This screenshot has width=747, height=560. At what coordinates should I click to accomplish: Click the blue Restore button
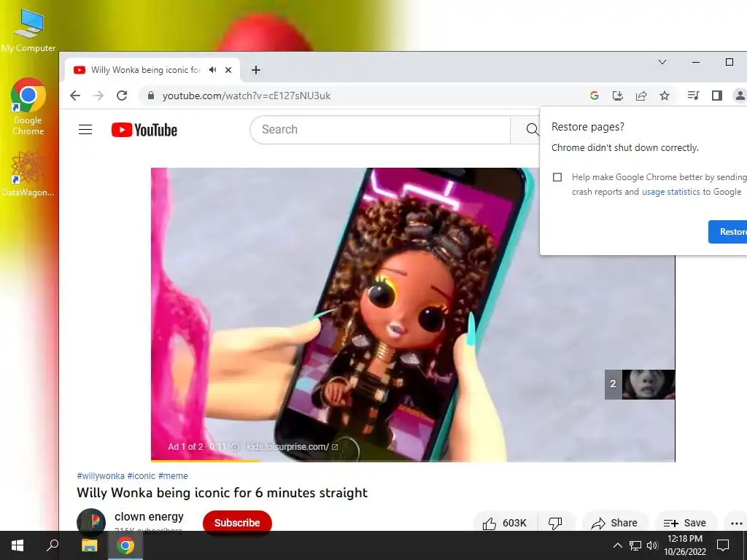click(727, 232)
